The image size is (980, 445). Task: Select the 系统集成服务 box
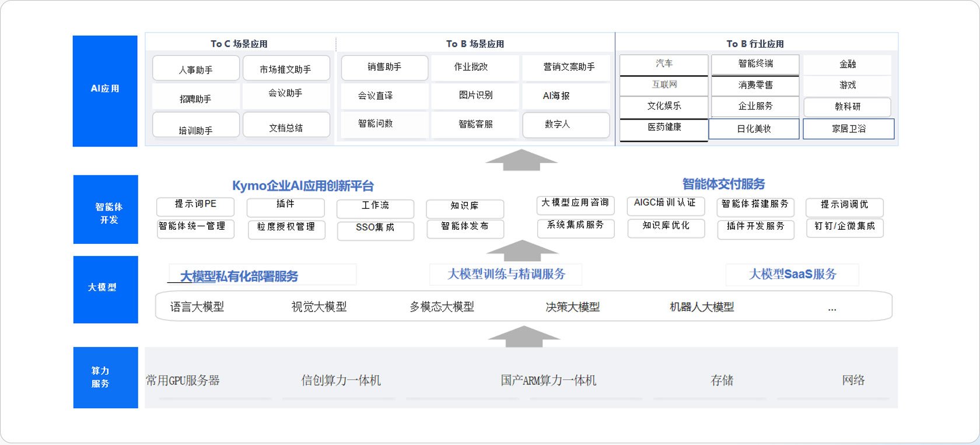pos(576,227)
